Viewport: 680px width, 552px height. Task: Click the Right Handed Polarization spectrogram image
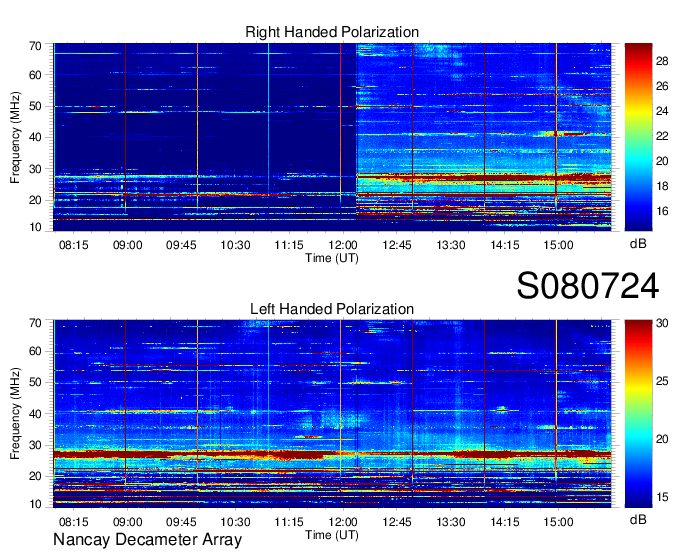point(332,137)
